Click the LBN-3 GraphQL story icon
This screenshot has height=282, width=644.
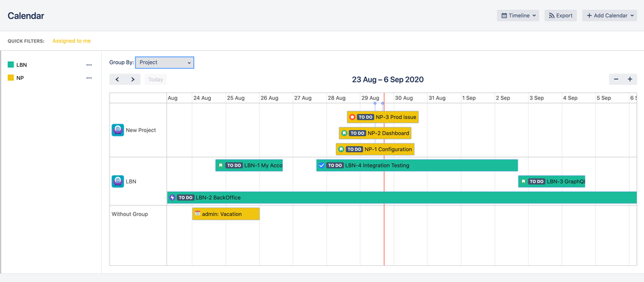(x=523, y=182)
